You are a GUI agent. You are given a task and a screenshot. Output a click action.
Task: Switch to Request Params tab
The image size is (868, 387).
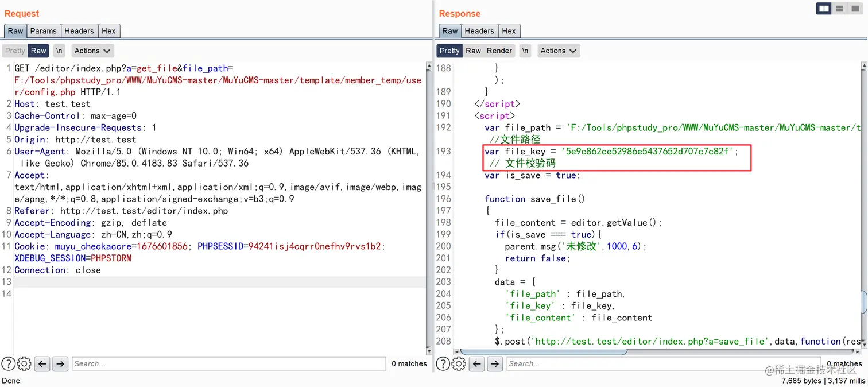coord(44,31)
